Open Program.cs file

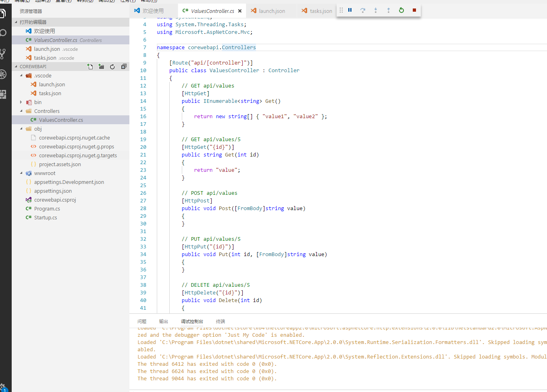pyautogui.click(x=71, y=209)
